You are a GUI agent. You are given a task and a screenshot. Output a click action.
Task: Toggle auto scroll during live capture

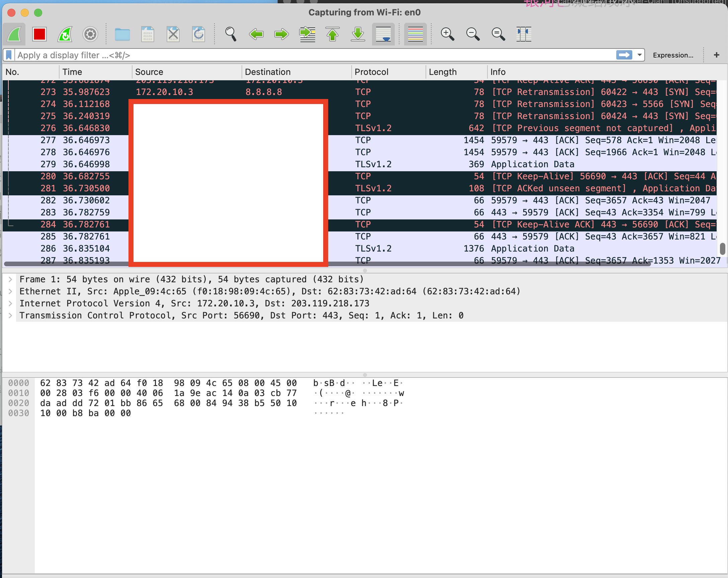(x=383, y=34)
